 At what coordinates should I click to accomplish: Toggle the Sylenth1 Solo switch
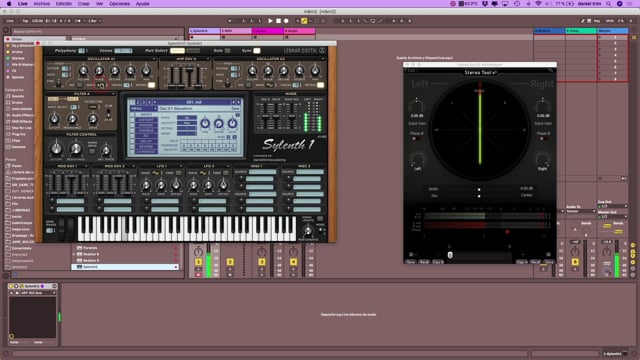click(227, 51)
